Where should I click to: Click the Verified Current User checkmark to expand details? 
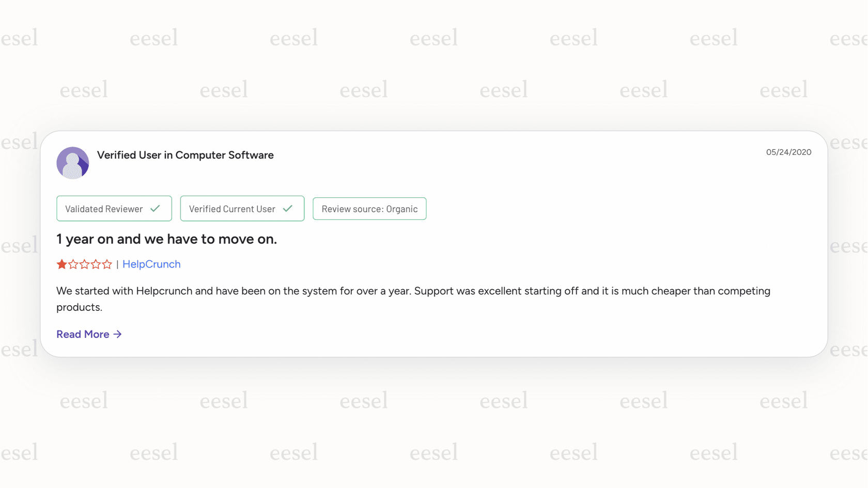(x=288, y=208)
